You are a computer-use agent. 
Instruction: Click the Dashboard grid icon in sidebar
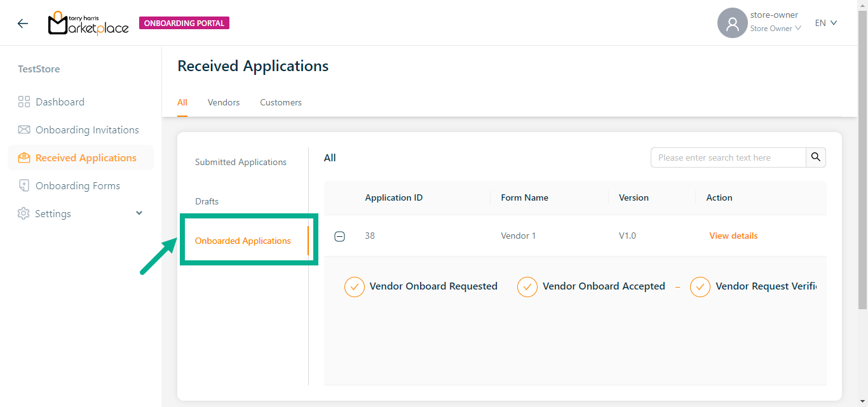pyautogui.click(x=24, y=102)
